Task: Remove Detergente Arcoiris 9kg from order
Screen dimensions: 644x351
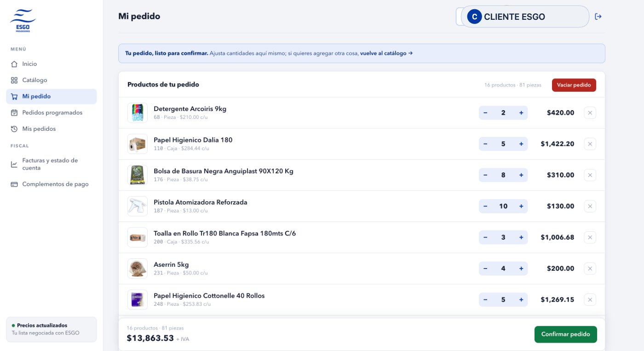Action: (590, 113)
